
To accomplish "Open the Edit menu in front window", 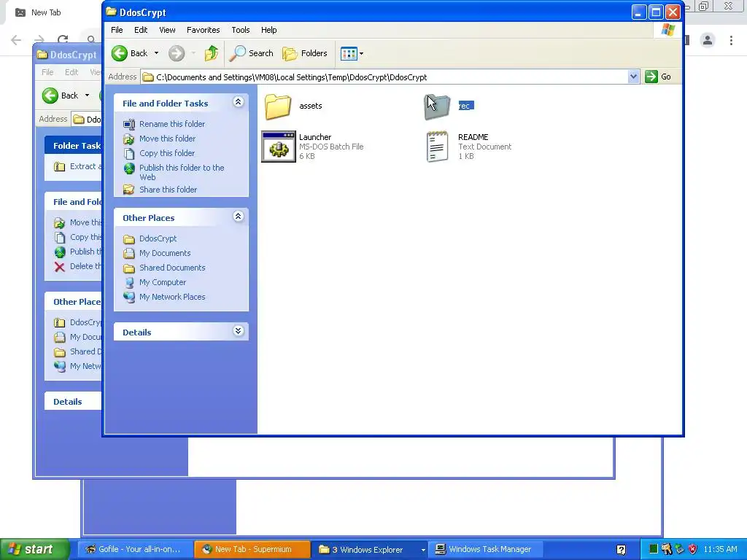I will [141, 30].
